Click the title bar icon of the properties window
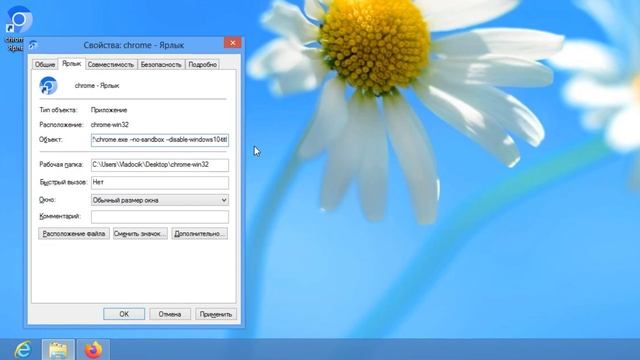Viewport: 640px width, 360px height. tap(33, 44)
